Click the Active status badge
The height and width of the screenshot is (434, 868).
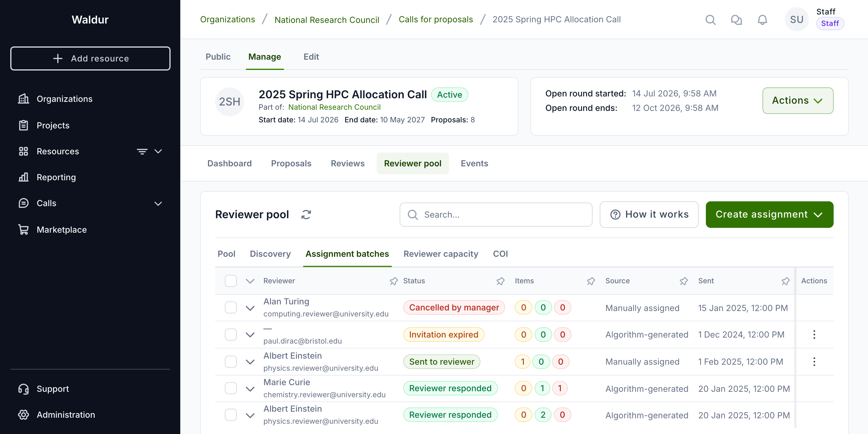[x=449, y=95]
